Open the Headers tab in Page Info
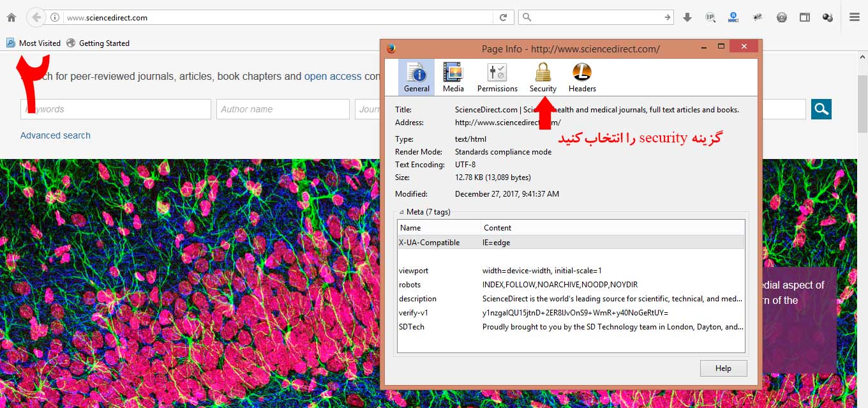The image size is (868, 408). (x=582, y=77)
